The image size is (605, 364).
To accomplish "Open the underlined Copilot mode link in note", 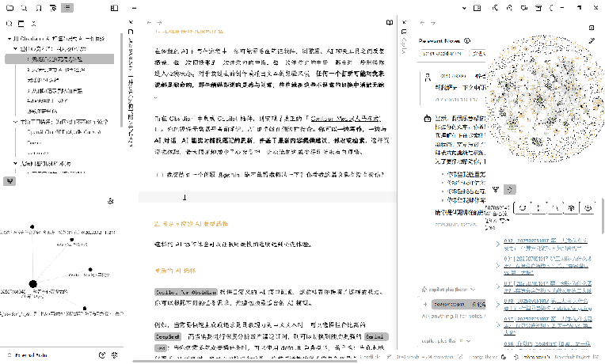I will [346, 119].
